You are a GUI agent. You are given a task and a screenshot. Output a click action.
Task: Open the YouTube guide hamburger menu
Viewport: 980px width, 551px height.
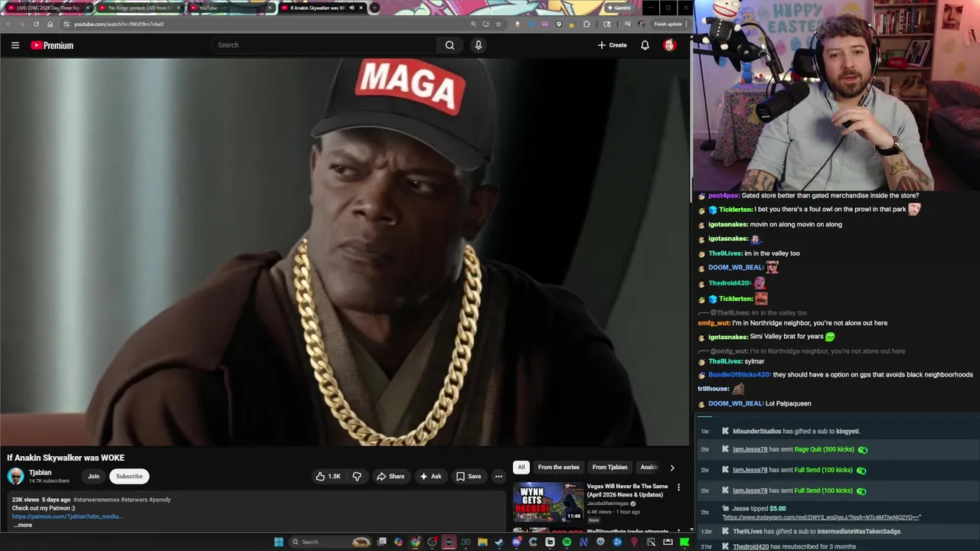[15, 45]
